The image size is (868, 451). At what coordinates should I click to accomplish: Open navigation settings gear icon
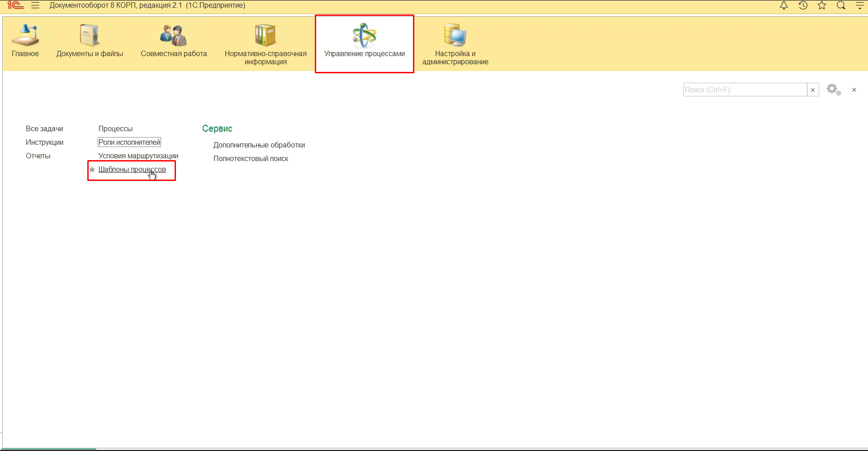[834, 90]
